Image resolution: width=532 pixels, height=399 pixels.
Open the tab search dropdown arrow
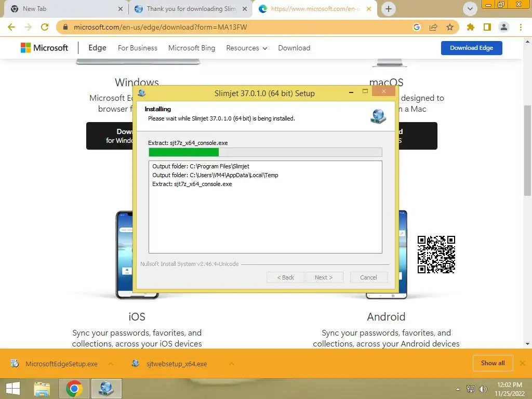[470, 9]
